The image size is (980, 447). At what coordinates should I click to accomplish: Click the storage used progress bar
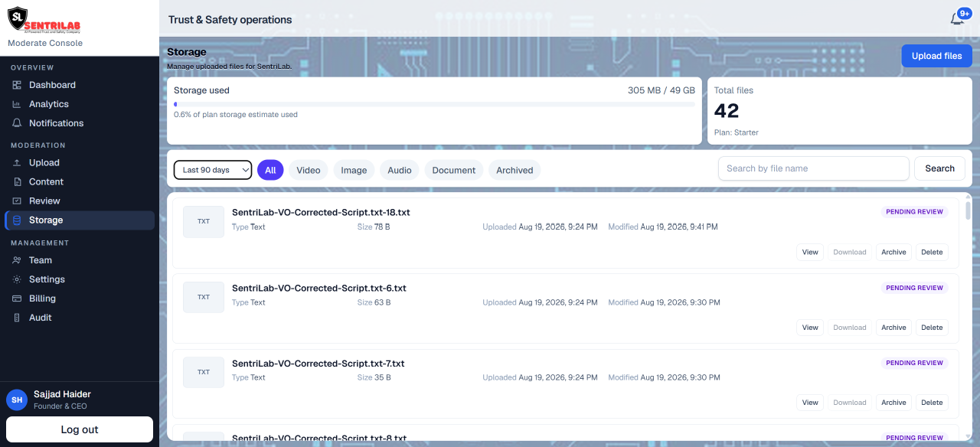[x=434, y=103]
